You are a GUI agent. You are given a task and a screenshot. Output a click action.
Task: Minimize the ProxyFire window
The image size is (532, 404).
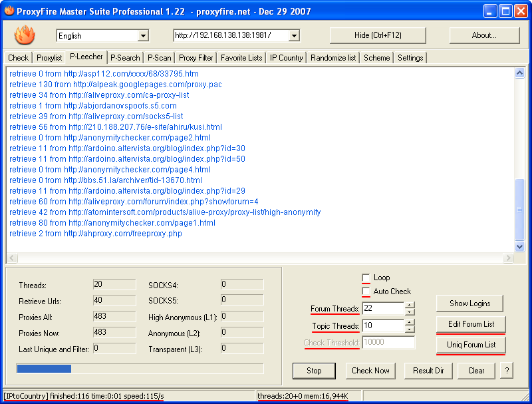489,11
